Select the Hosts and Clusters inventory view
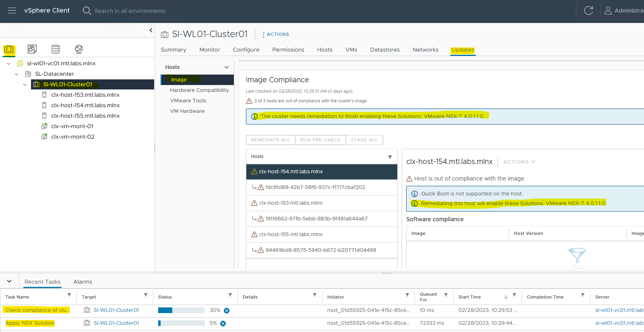The width and height of the screenshot is (644, 332). point(9,50)
